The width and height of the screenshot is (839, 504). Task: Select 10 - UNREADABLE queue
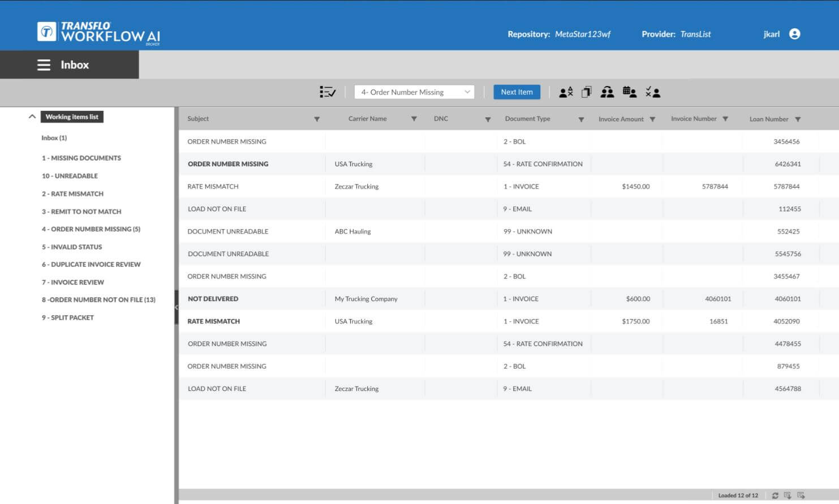tap(70, 176)
